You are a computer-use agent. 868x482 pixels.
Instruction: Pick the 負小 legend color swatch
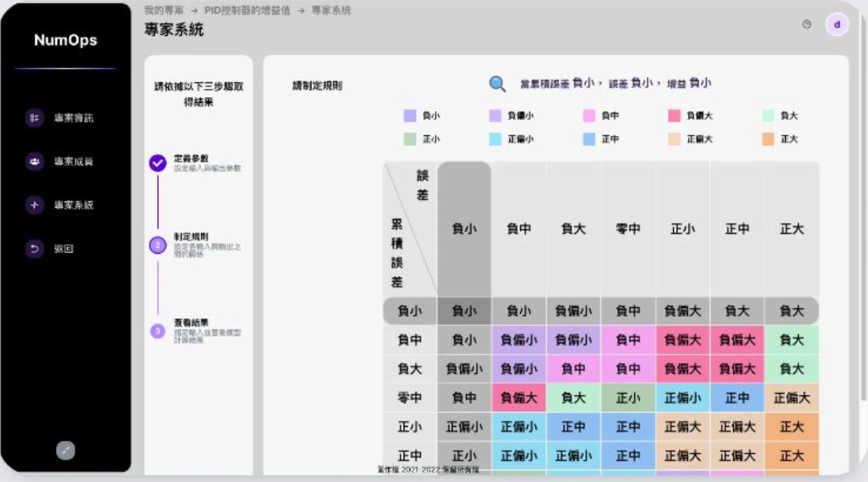pyautogui.click(x=410, y=115)
